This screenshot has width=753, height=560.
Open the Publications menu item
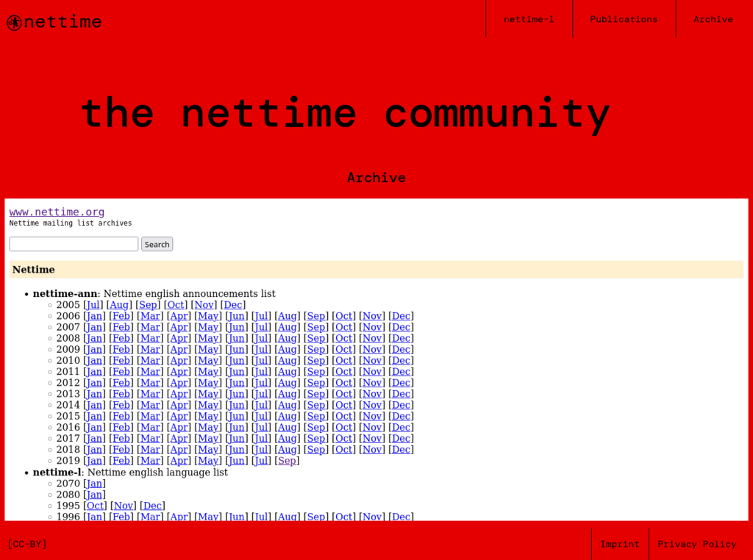pos(624,19)
